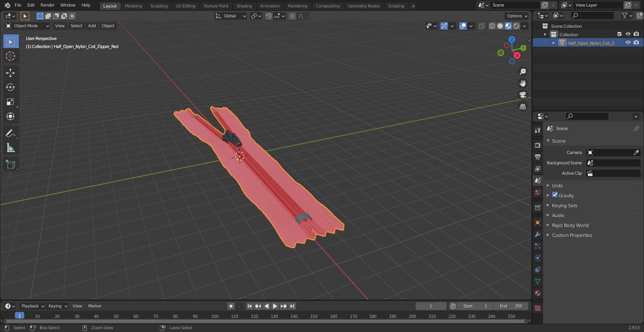Switch to the Shading workspace tab

click(244, 6)
